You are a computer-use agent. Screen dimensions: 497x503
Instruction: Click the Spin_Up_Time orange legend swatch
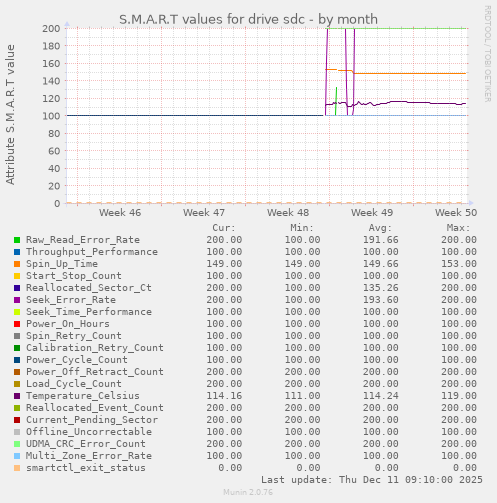tap(17, 264)
